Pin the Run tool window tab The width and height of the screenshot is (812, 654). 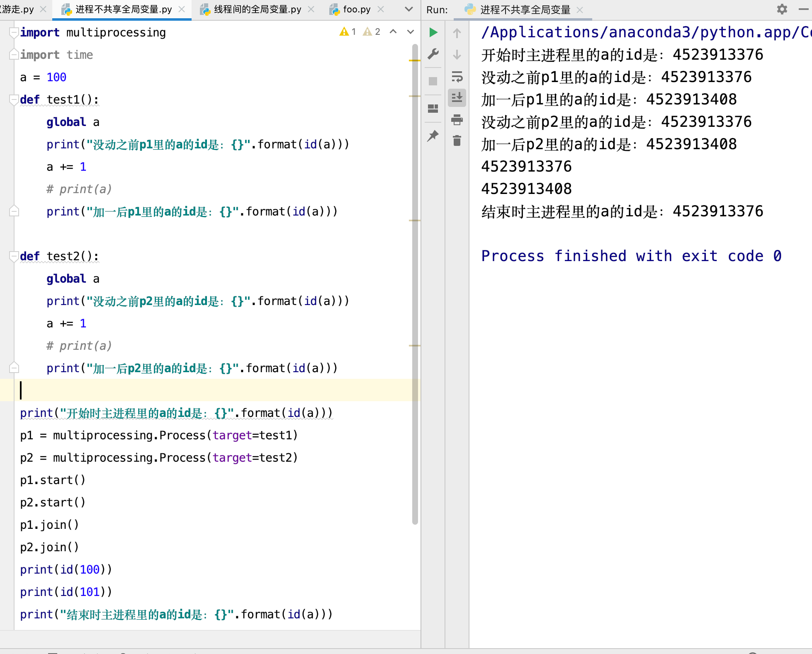(x=433, y=135)
